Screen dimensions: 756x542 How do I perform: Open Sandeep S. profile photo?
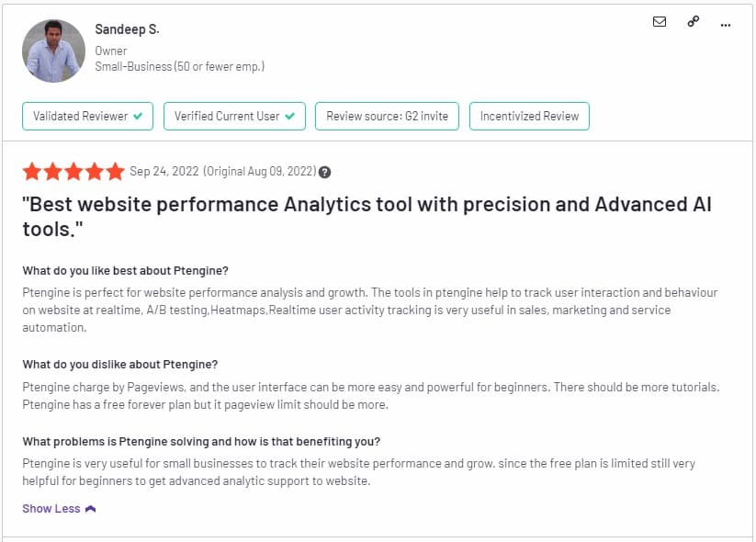(53, 51)
